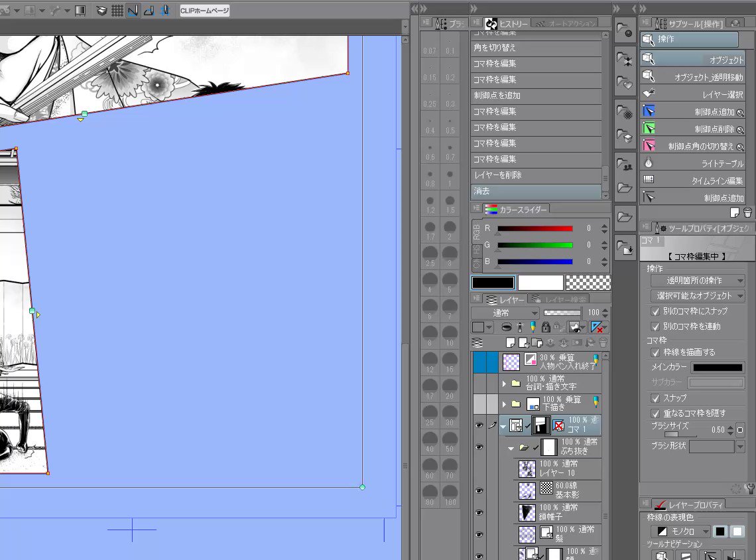Viewport: 756px width, 560px height.
Task: Delete layer using trash icon in layer panel
Action: (603, 343)
